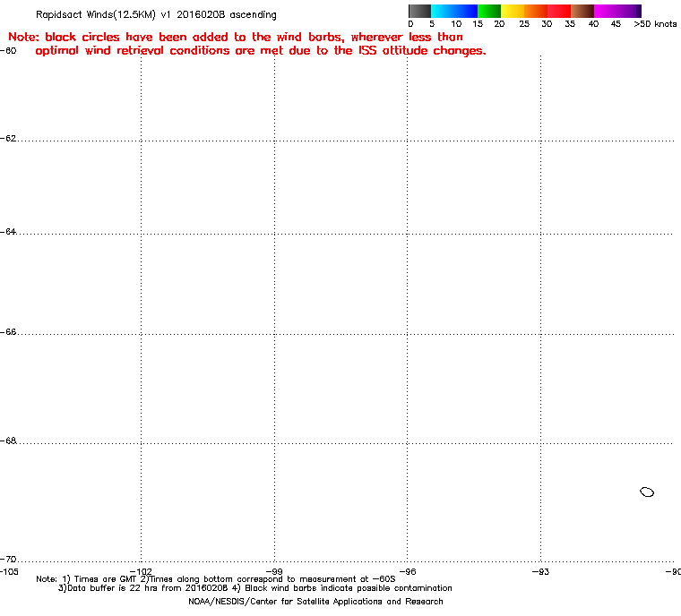
Task: Click the '>50 knots' legend label
Action: point(655,24)
